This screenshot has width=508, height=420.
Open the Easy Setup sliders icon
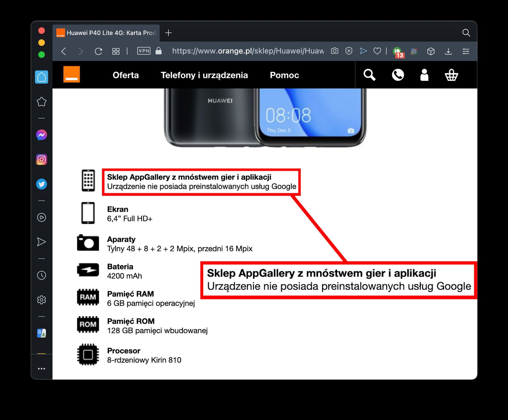466,51
